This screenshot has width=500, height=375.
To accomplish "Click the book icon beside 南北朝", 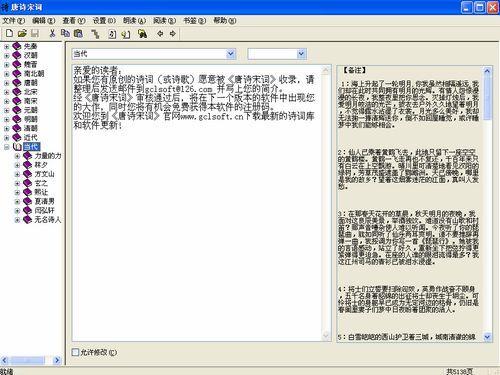I will pos(17,73).
